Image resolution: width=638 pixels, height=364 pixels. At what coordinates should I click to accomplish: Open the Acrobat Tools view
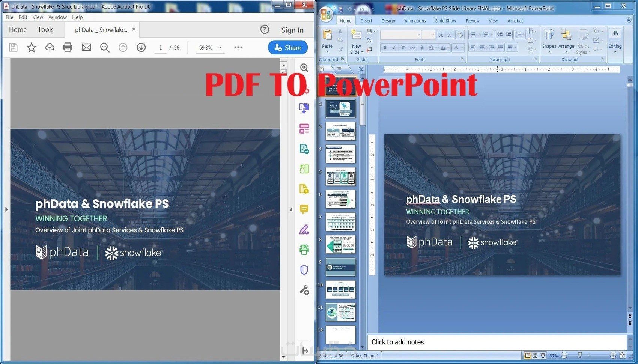click(46, 29)
